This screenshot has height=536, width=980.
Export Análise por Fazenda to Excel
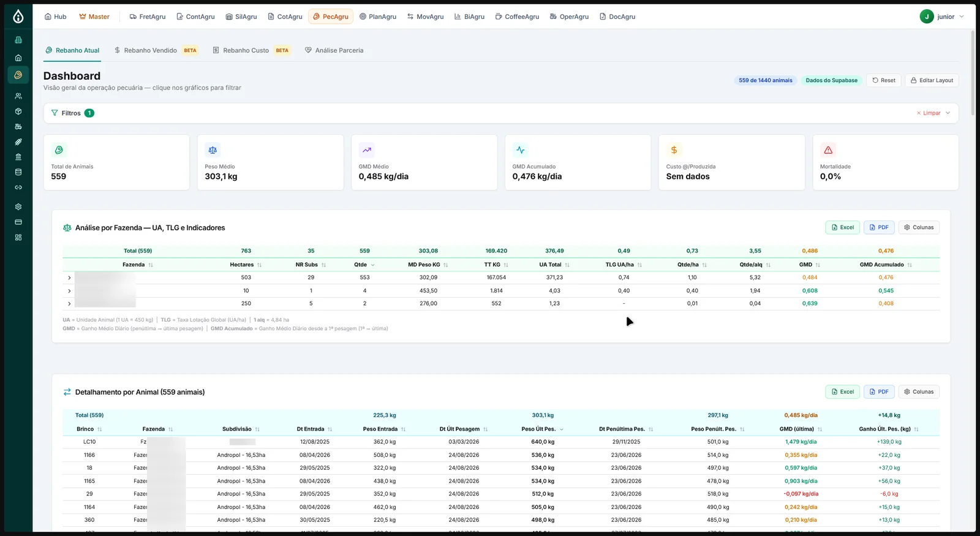[843, 227]
